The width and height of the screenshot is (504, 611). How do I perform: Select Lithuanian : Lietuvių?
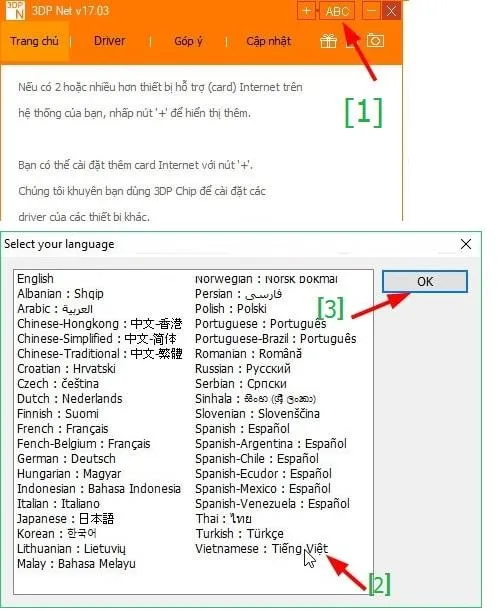pos(71,549)
